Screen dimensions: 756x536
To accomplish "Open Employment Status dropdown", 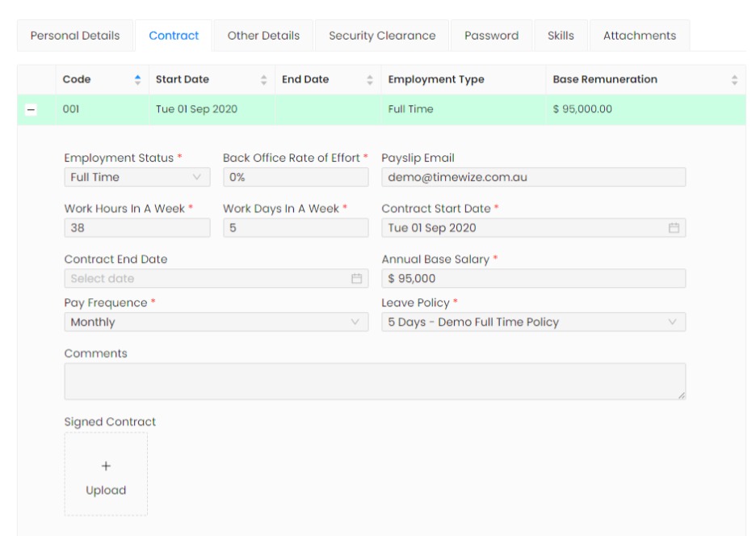I will tap(136, 177).
